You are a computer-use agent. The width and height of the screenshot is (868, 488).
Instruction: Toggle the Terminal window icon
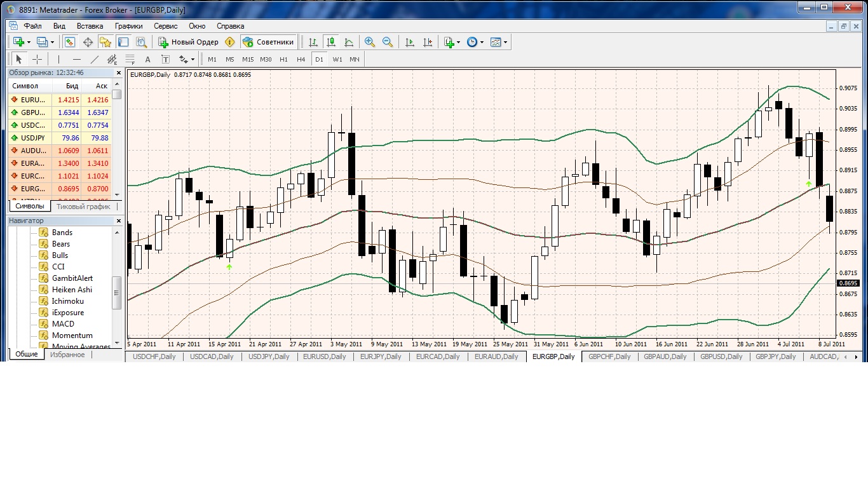[123, 42]
